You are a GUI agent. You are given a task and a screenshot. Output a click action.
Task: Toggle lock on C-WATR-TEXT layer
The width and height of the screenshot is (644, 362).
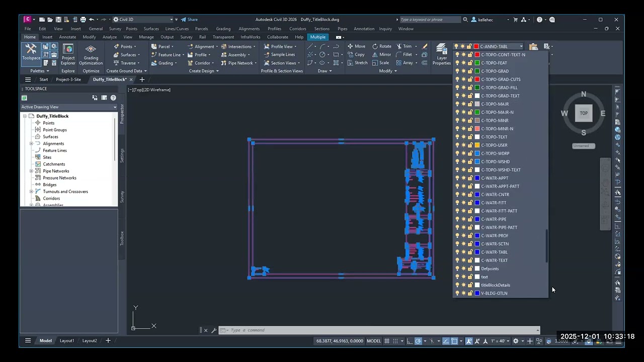[x=470, y=260]
